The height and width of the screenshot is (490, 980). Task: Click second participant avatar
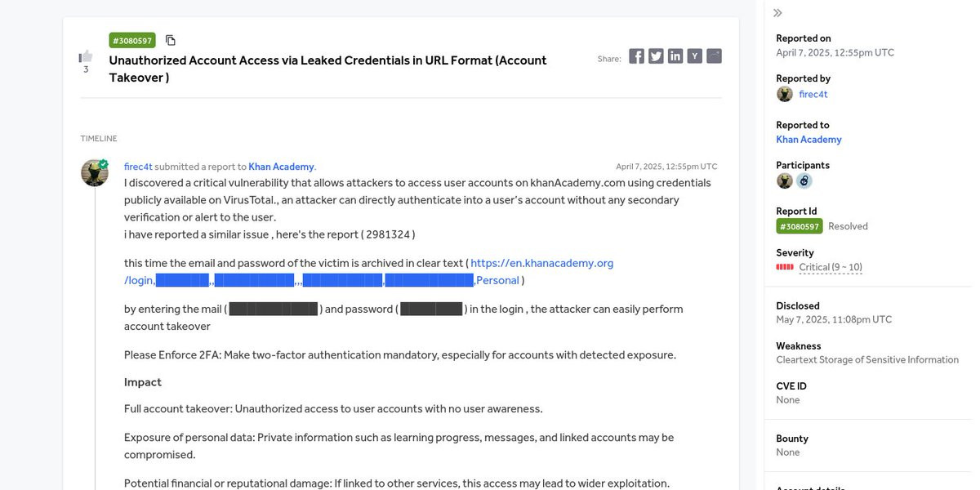coord(804,181)
